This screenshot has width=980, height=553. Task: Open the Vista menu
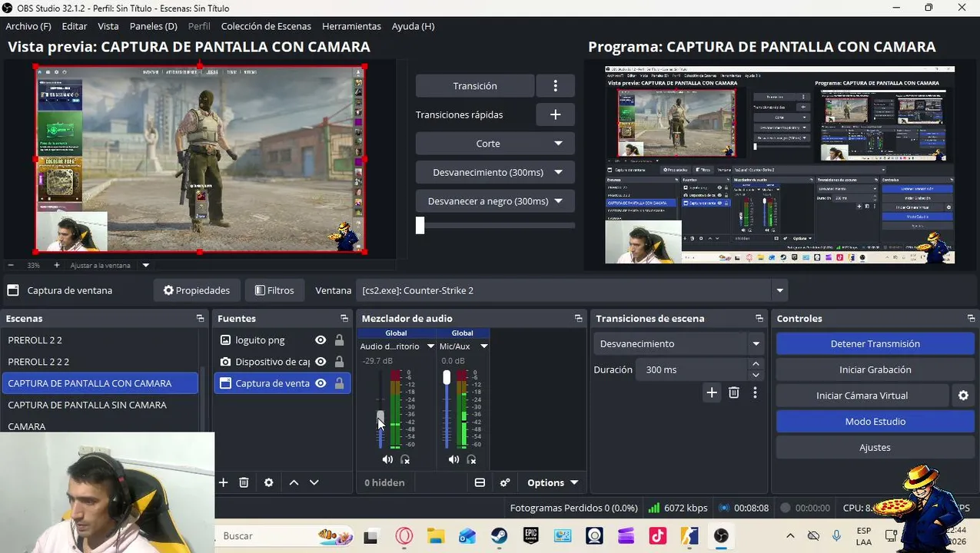point(108,26)
